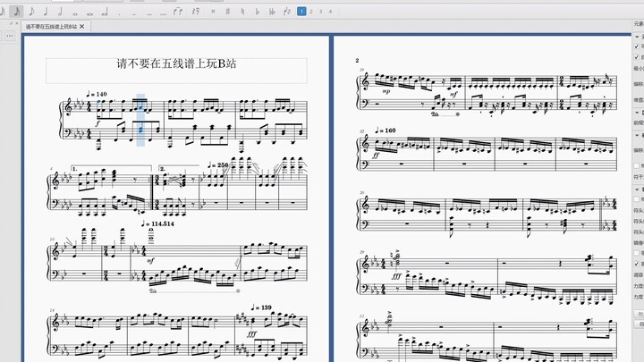Select the double whole note duration

pos(90,13)
